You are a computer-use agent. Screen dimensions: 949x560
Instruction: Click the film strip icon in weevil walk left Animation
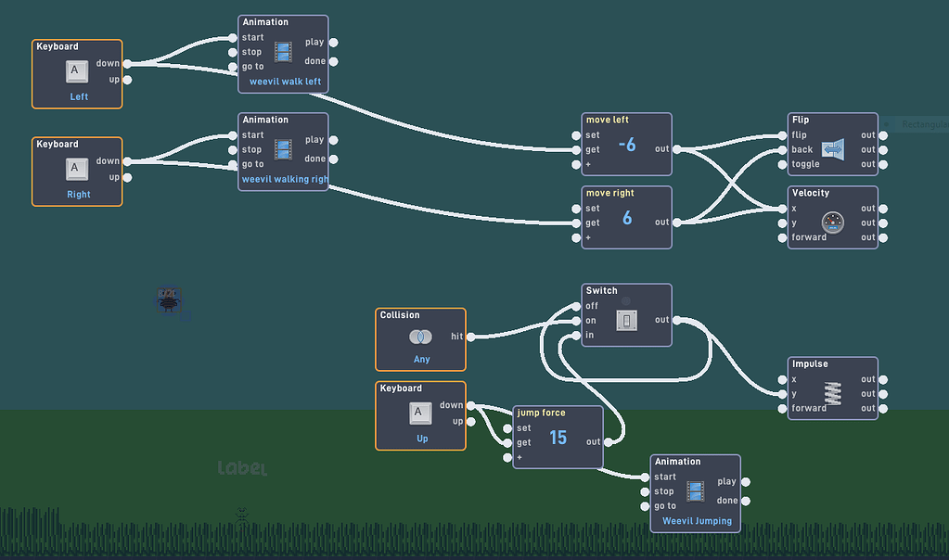click(x=283, y=52)
